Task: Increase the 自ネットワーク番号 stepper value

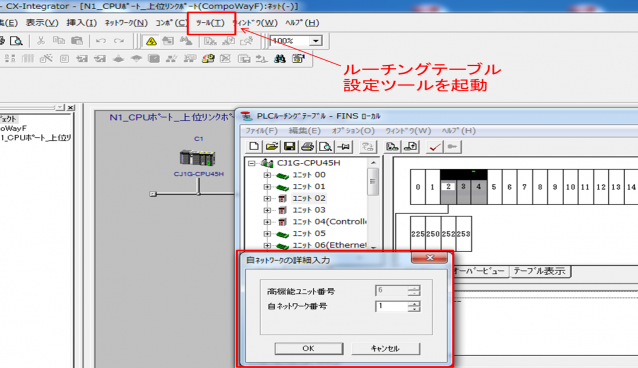Action: pos(414,303)
